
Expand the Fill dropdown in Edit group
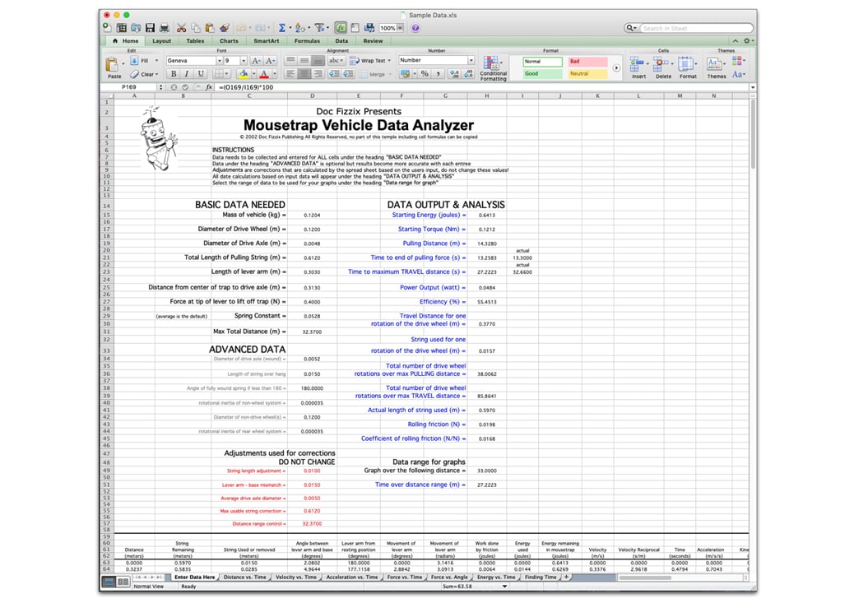pos(156,60)
